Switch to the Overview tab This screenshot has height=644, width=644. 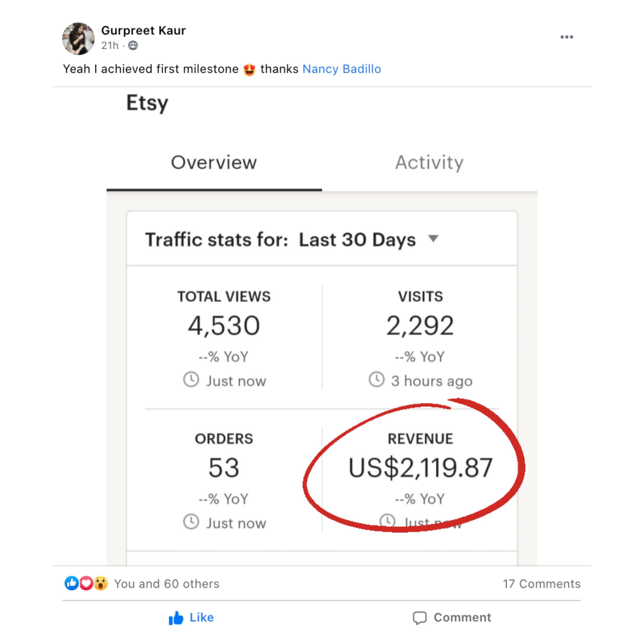[214, 163]
